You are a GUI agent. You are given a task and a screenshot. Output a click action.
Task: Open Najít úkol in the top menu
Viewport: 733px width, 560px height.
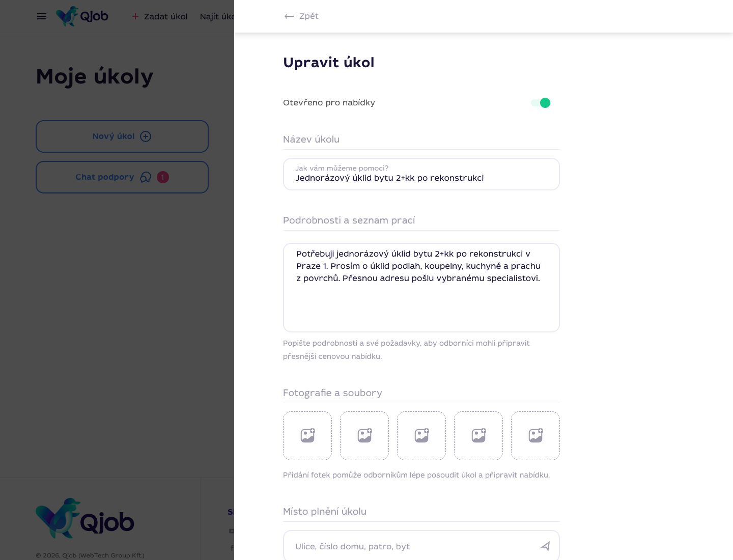(217, 16)
